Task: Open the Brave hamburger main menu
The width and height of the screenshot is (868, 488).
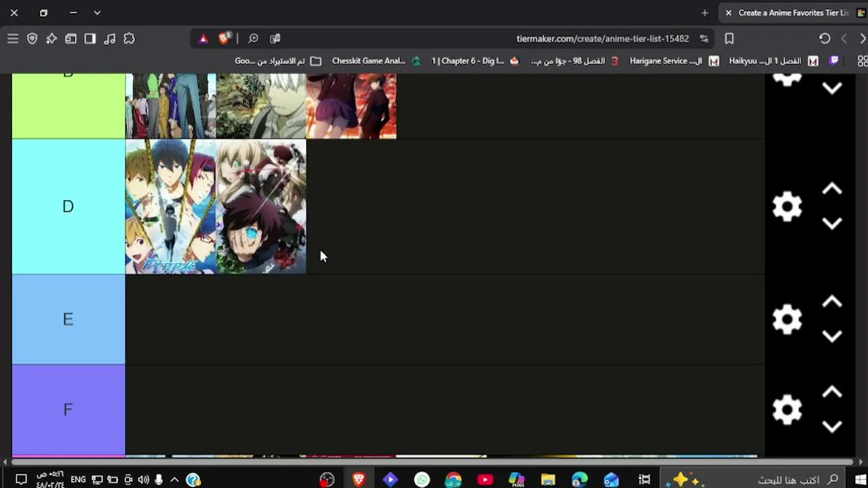Action: tap(13, 39)
